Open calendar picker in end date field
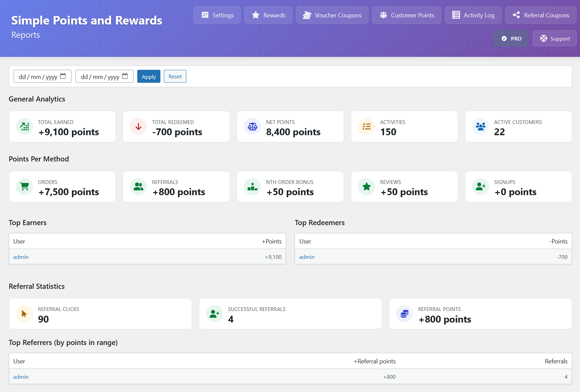This screenshot has height=392, width=580. (x=125, y=76)
